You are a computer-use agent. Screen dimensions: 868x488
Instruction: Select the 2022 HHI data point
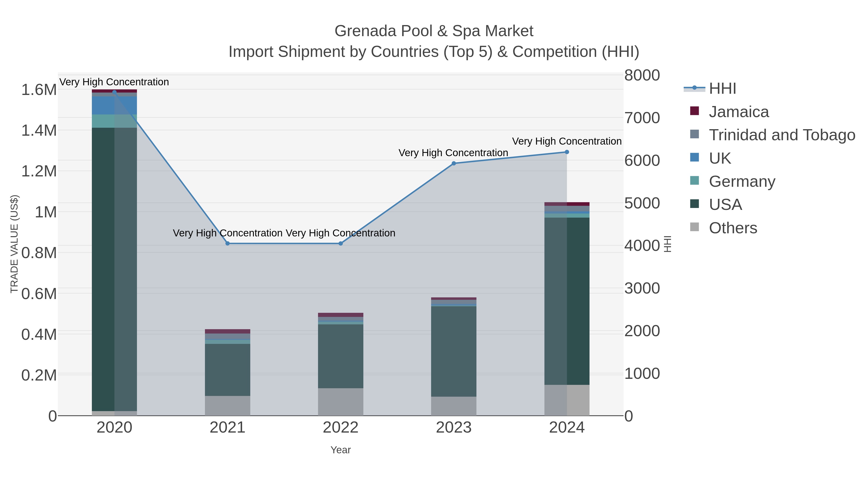(341, 243)
